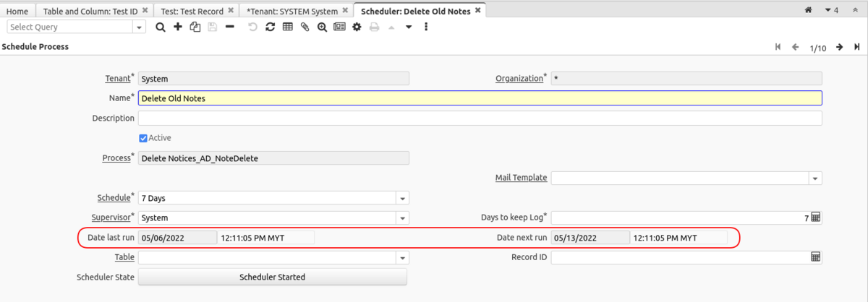Toggle grid view icon in toolbar

287,27
